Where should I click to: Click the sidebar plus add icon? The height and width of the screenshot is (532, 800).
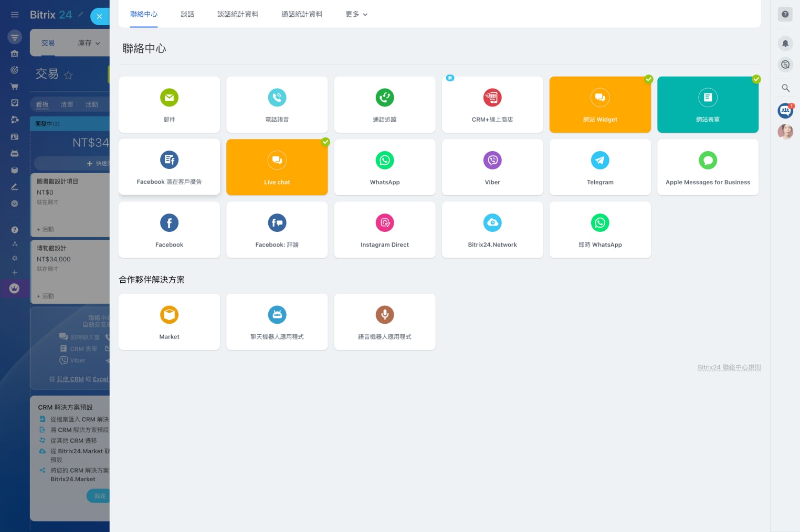click(15, 272)
